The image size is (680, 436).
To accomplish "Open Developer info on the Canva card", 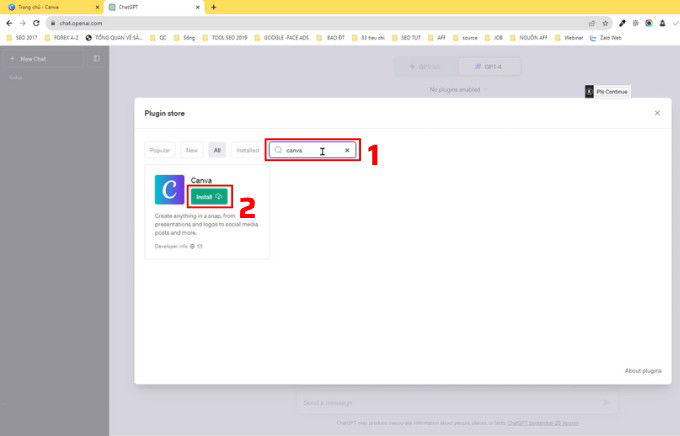I will click(171, 246).
